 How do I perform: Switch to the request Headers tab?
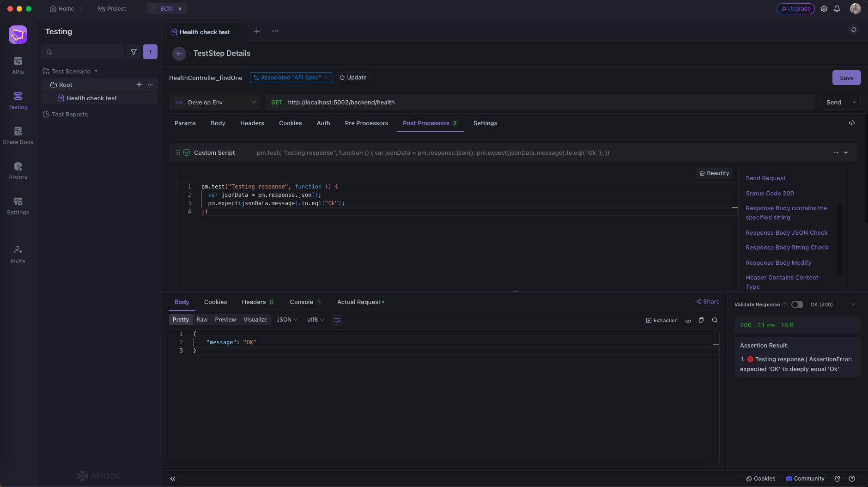click(x=252, y=123)
